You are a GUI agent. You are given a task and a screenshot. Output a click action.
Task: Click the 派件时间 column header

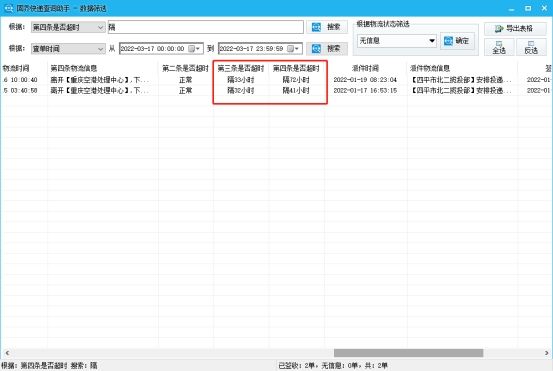point(365,68)
